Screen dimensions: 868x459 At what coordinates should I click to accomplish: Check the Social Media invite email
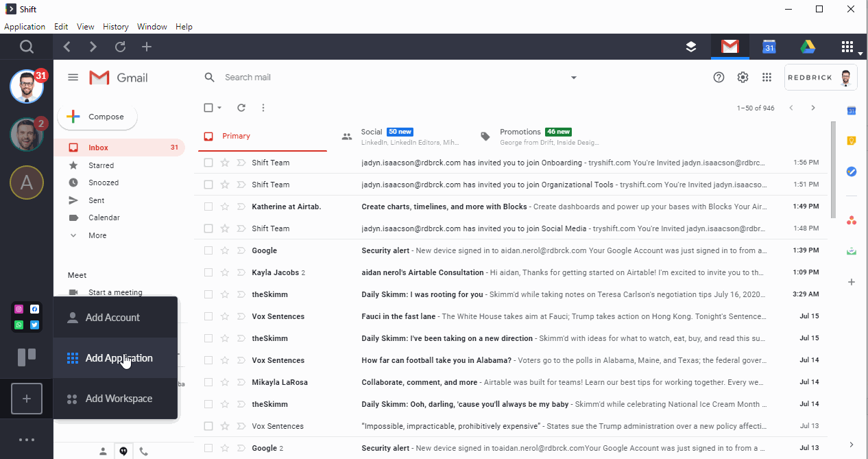[x=208, y=228]
